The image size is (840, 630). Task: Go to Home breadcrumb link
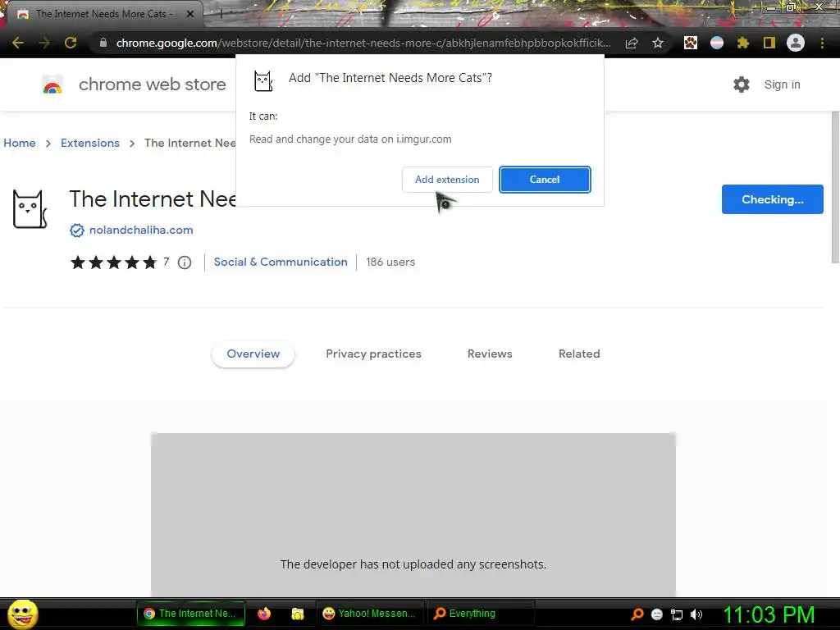pos(20,143)
